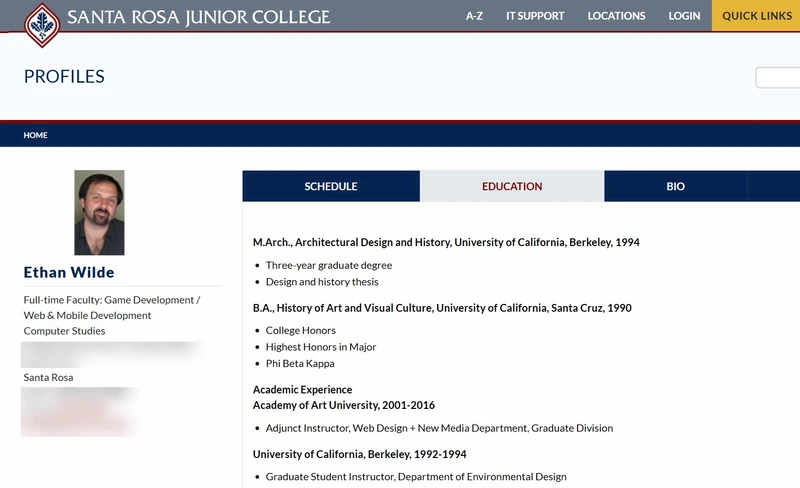
Task: Go to IT Support
Action: point(535,16)
